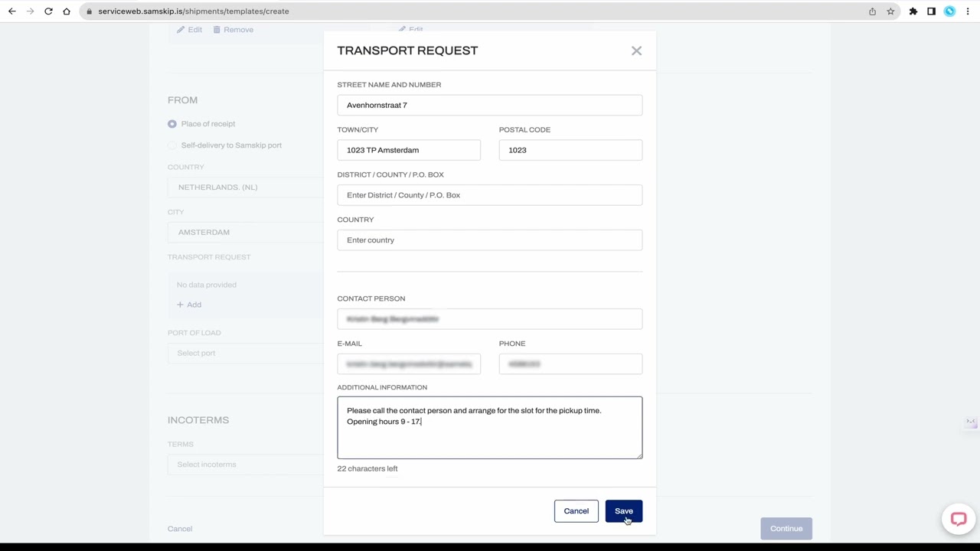Open the extensions puzzle icon
Image resolution: width=980 pixels, height=551 pixels.
coord(913,11)
